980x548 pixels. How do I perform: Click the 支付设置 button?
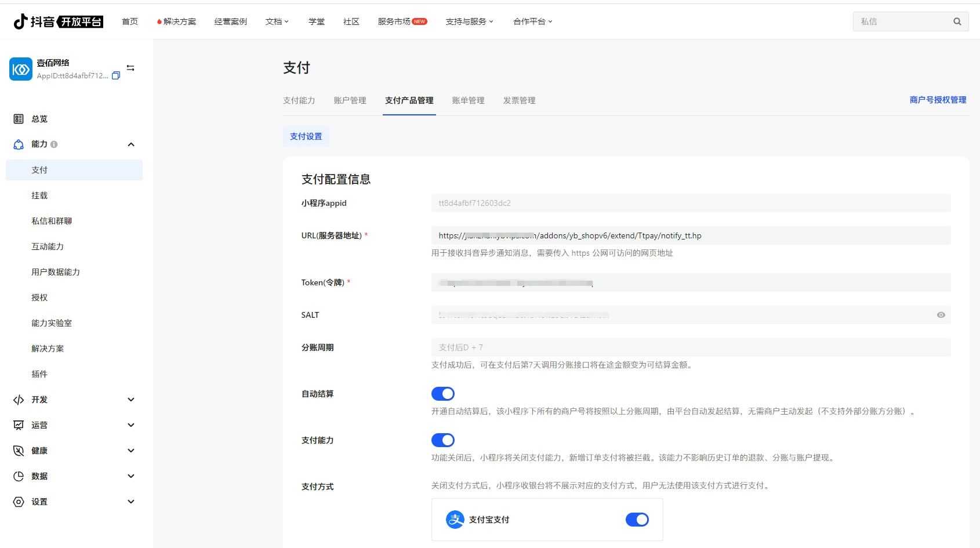[x=306, y=136]
